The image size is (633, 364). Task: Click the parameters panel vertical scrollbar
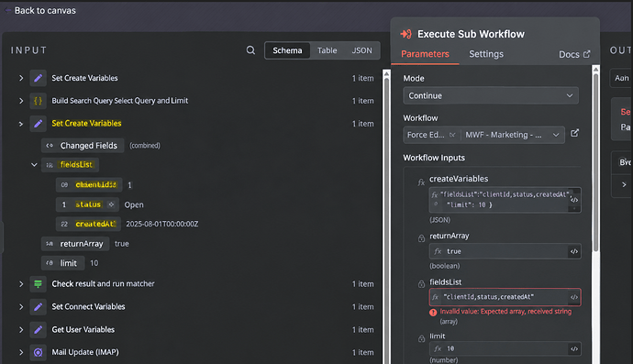595,161
